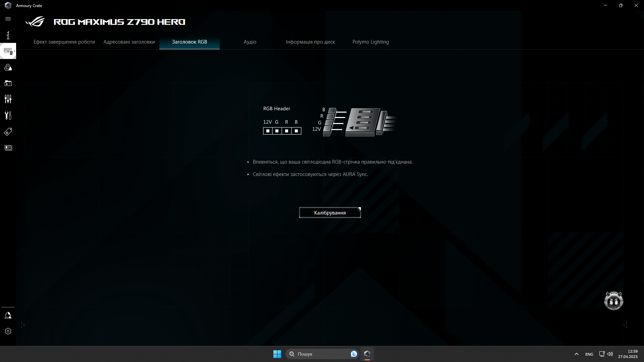Open clock and date in taskbar

pyautogui.click(x=628, y=354)
